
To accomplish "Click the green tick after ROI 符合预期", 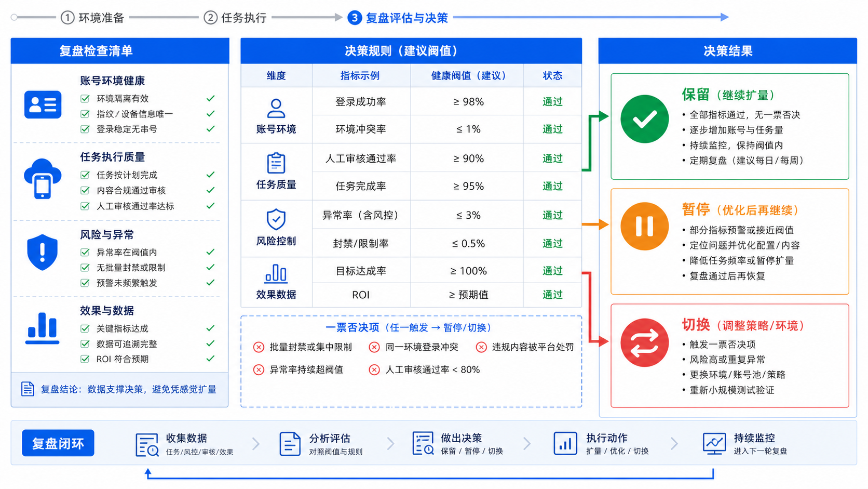I will click(x=210, y=359).
